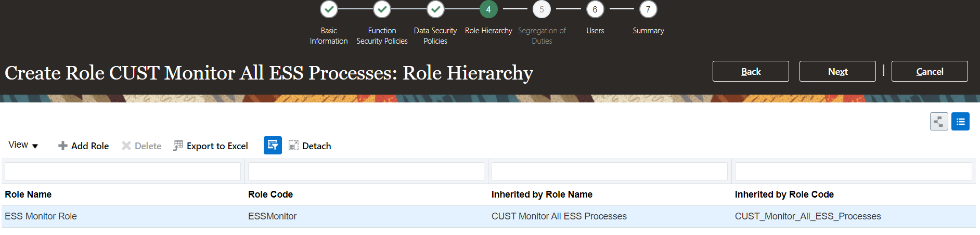Sort by Inherited by Role Code header
Viewport: 980px width, 235px height.
pyautogui.click(x=784, y=194)
